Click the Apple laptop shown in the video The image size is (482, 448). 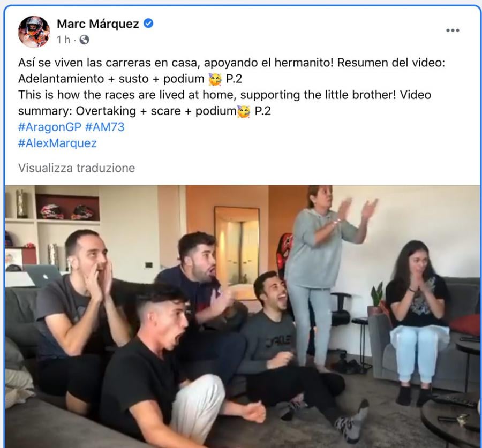click(43, 276)
